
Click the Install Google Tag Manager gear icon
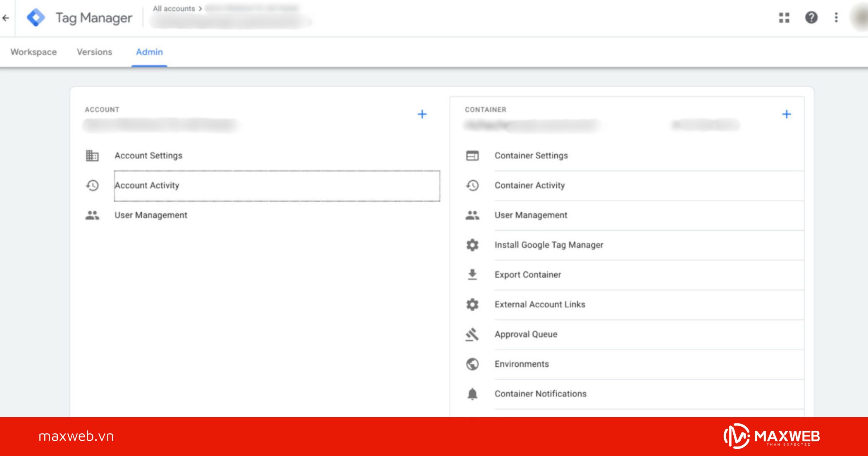(x=472, y=245)
